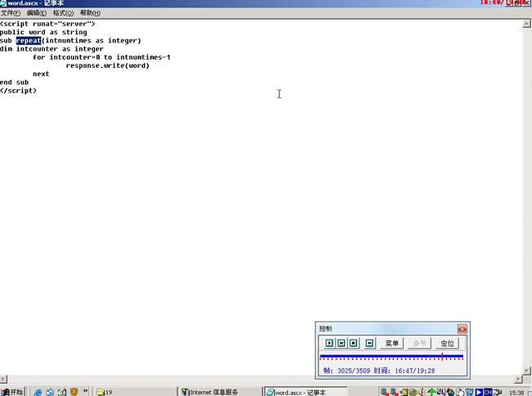532x396 pixels.
Task: Click the 定位 button
Action: (447, 343)
